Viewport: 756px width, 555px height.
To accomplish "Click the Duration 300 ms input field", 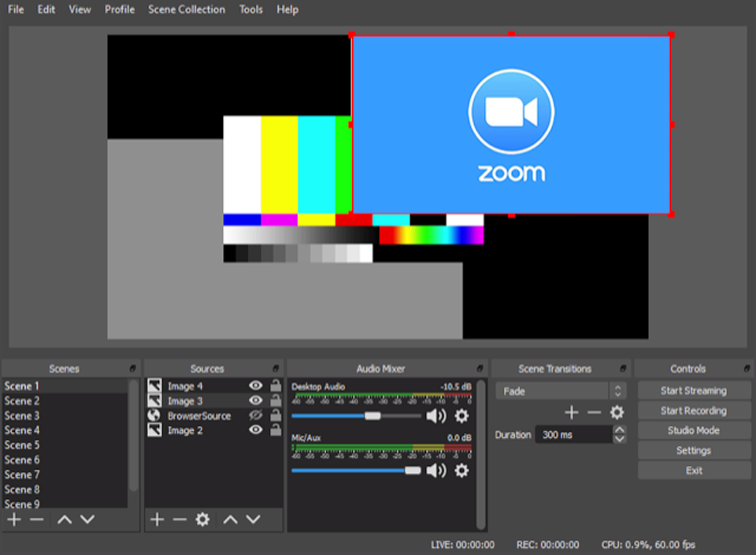I will [x=574, y=435].
